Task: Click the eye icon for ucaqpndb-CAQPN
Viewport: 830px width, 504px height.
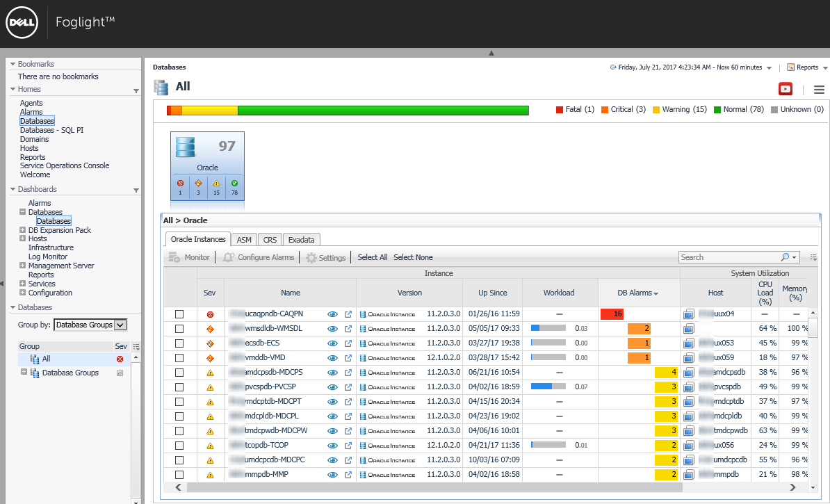Action: 332,314
